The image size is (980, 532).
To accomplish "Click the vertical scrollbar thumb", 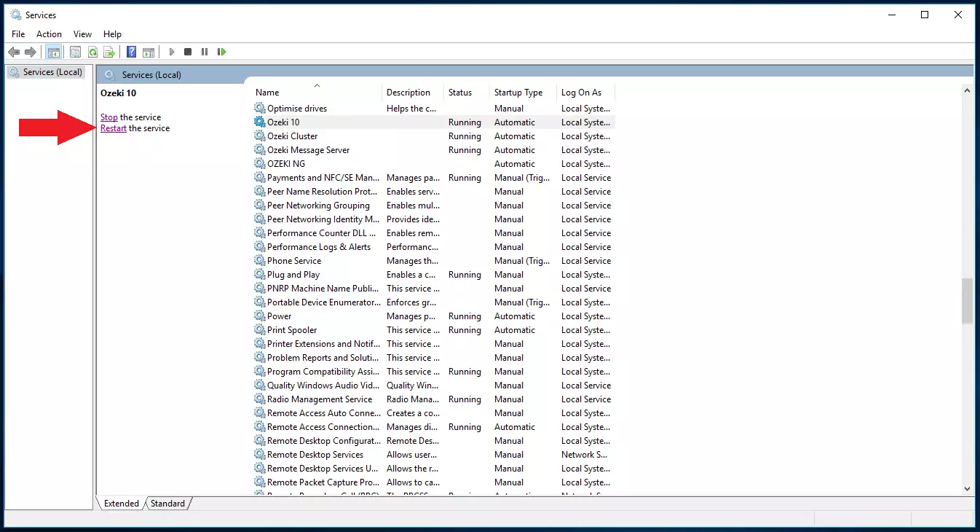I will [x=967, y=300].
